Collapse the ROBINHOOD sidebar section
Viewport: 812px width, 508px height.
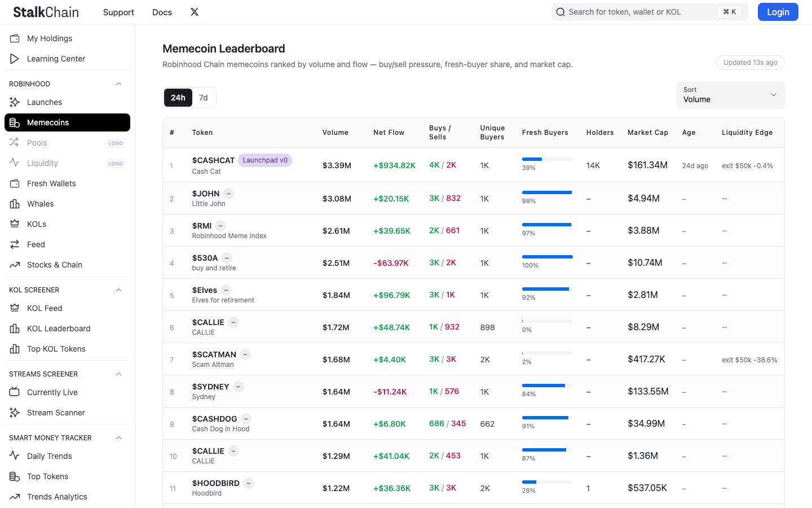pos(118,84)
